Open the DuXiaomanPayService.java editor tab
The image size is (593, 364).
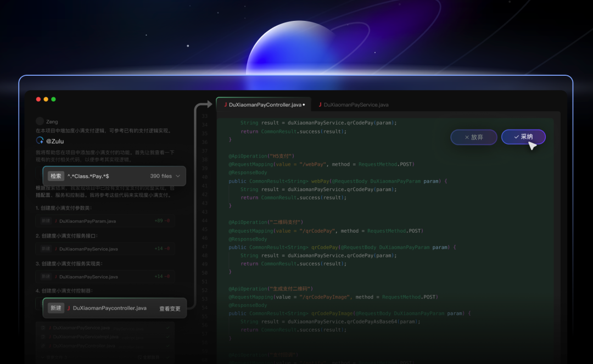coord(354,105)
